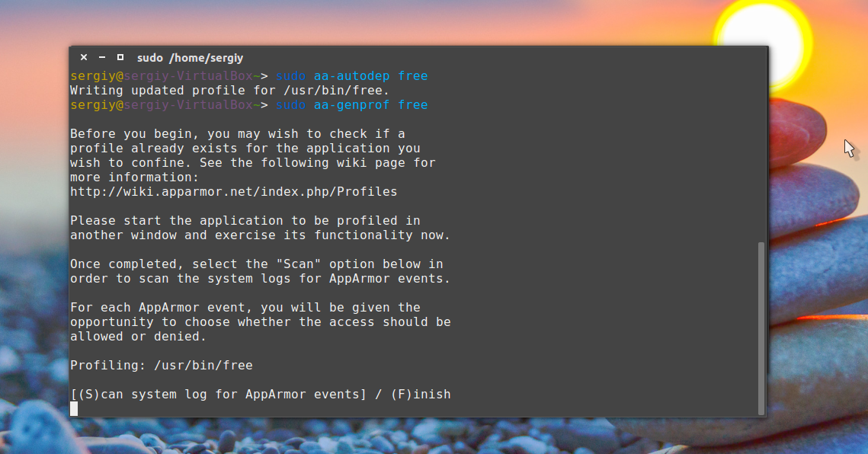This screenshot has width=868, height=454.
Task: Click the scrollbar track above the thumb
Action: (761, 152)
